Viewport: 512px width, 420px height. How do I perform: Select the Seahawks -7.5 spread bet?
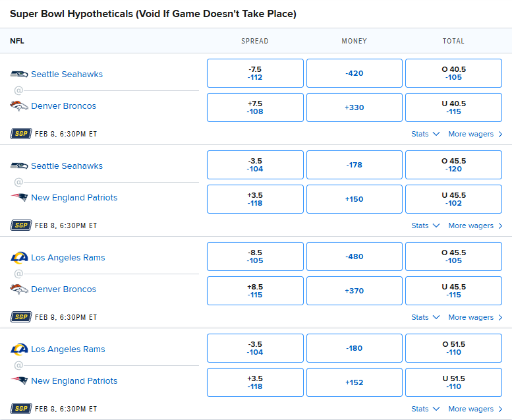pyautogui.click(x=255, y=73)
